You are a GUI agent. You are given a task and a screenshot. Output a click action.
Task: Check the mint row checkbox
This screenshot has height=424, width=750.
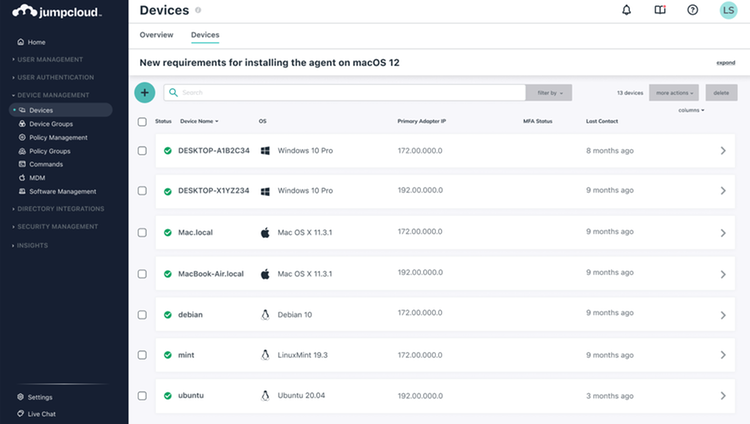142,355
